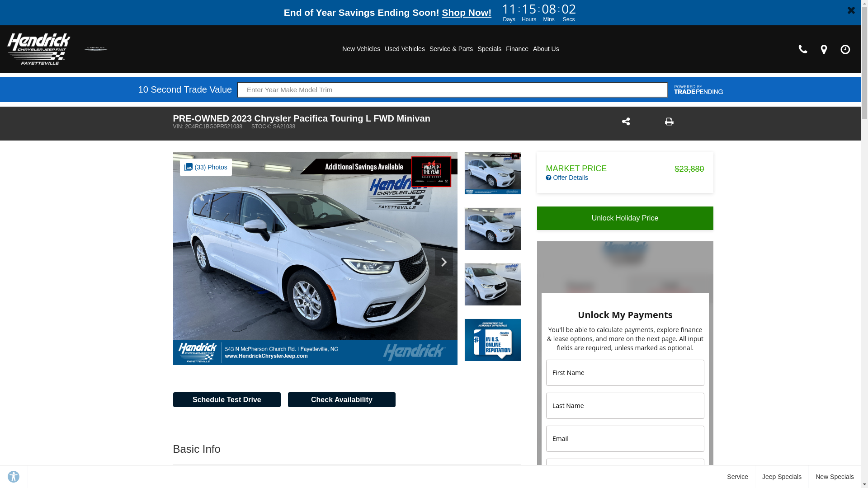Click the Chrysler wing brand logo

pyautogui.click(x=96, y=49)
